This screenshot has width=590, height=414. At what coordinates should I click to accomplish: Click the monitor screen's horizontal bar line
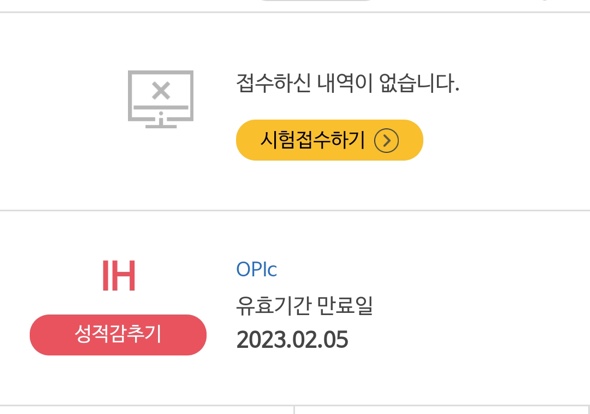(x=161, y=107)
